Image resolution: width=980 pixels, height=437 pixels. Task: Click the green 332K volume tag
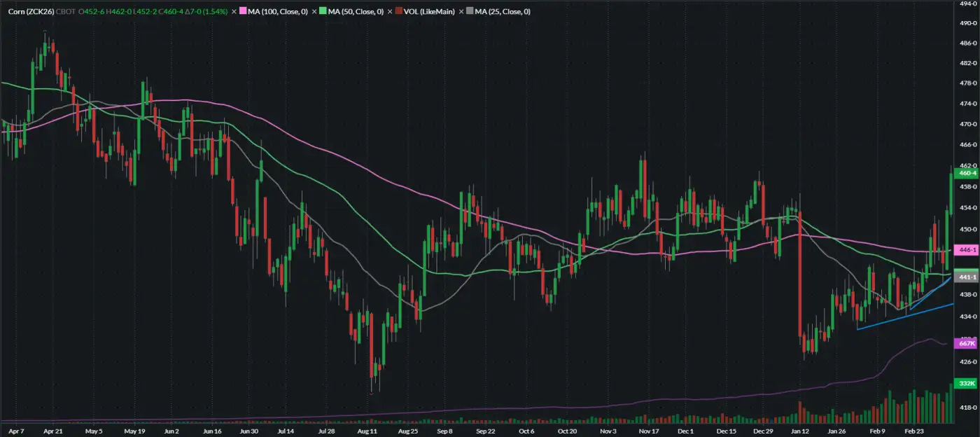(x=967, y=384)
